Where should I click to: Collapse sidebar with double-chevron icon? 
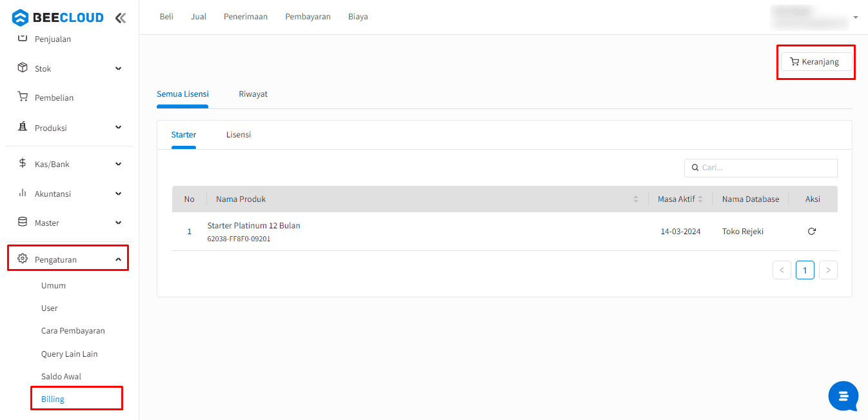[121, 17]
